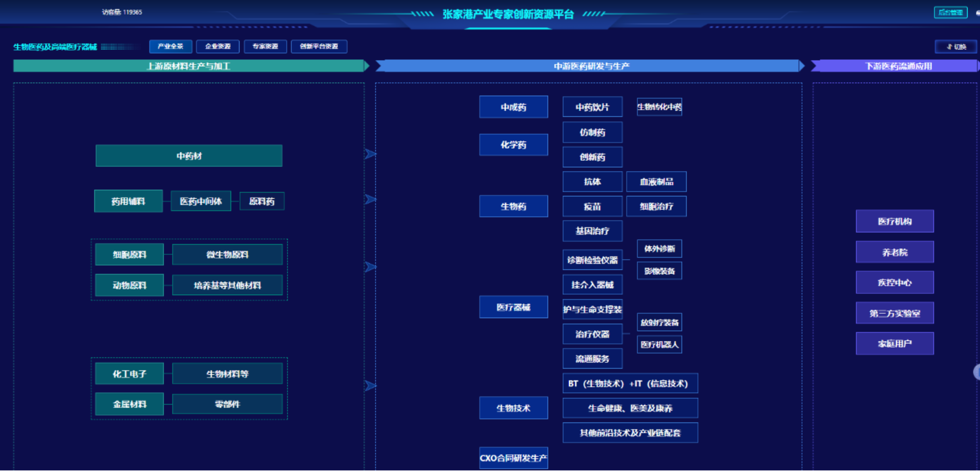Select the 产业全景 tab
The height and width of the screenshot is (471, 980).
(x=171, y=46)
